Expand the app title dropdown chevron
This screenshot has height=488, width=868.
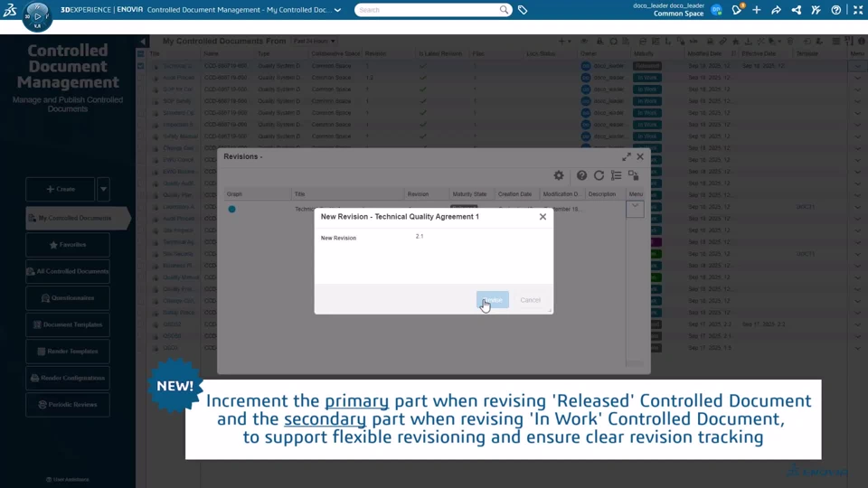click(338, 10)
